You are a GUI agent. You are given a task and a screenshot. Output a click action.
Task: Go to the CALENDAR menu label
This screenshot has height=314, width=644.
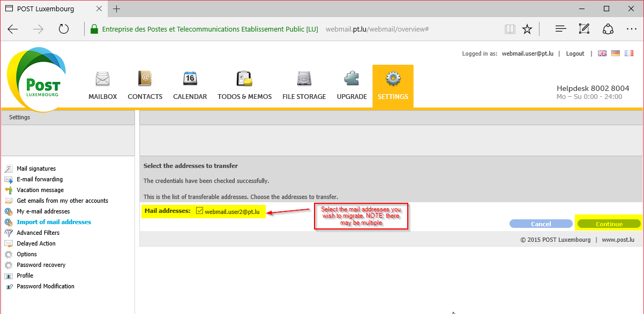point(190,97)
